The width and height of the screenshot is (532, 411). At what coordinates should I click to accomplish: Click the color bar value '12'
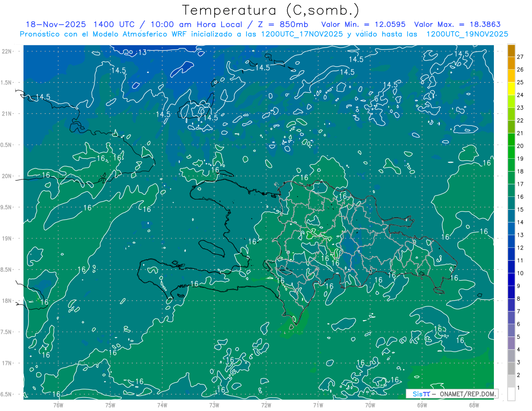[x=520, y=248]
